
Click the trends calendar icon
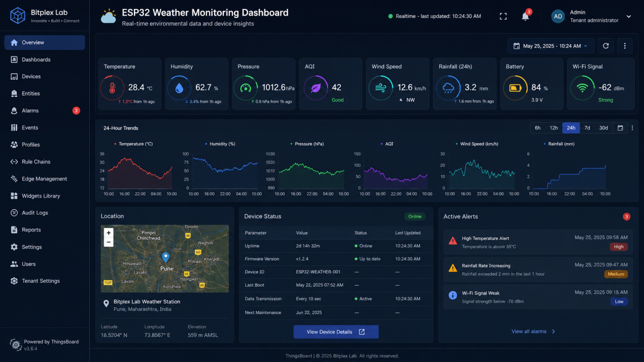pos(620,128)
